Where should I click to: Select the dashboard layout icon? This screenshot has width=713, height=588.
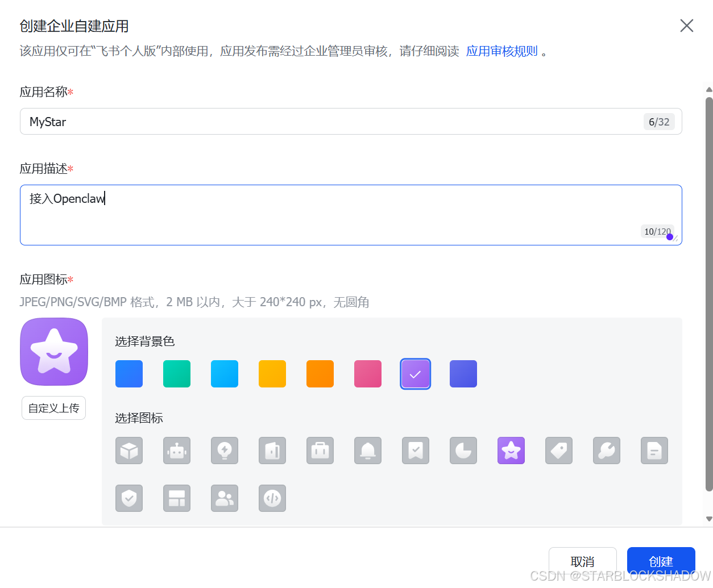point(177,498)
